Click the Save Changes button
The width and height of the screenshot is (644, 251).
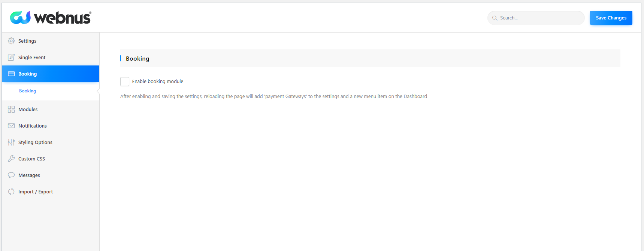pos(611,18)
